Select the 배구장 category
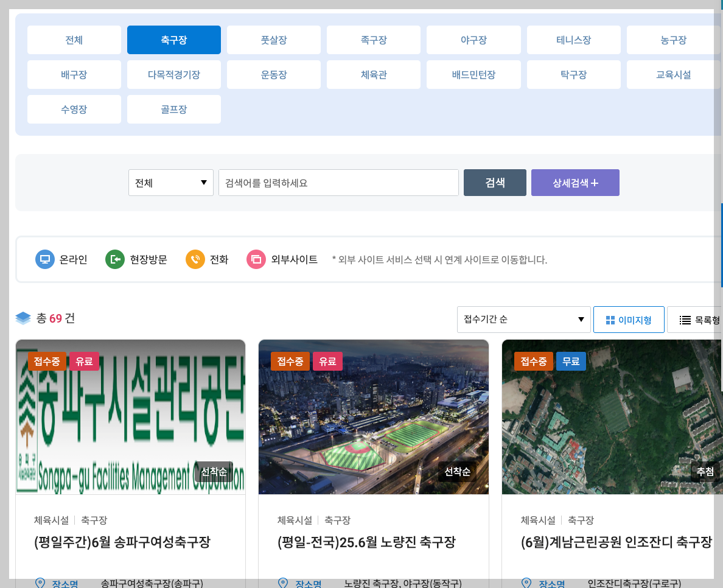Viewport: 723px width, 588px height. [74, 74]
